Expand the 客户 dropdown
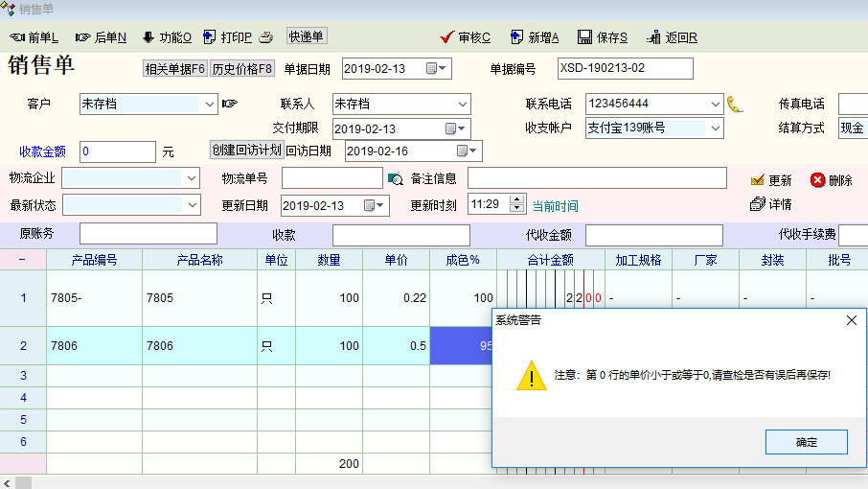 pos(210,104)
